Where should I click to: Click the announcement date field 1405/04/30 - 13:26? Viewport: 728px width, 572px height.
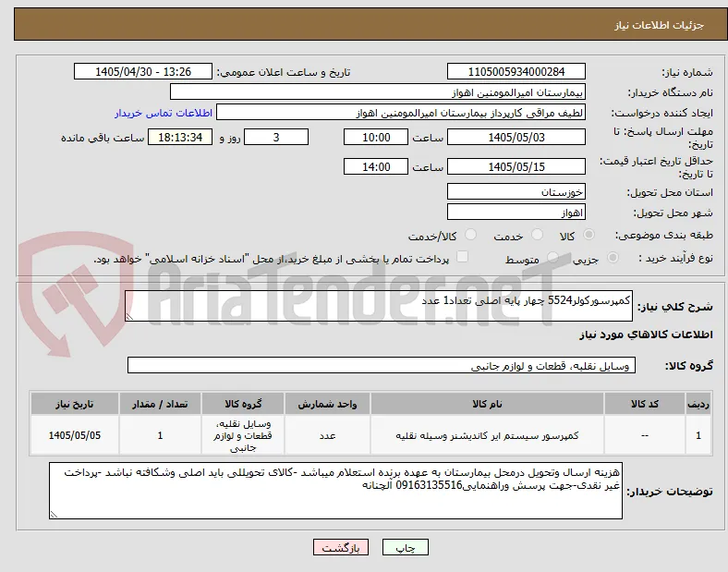coord(143,71)
